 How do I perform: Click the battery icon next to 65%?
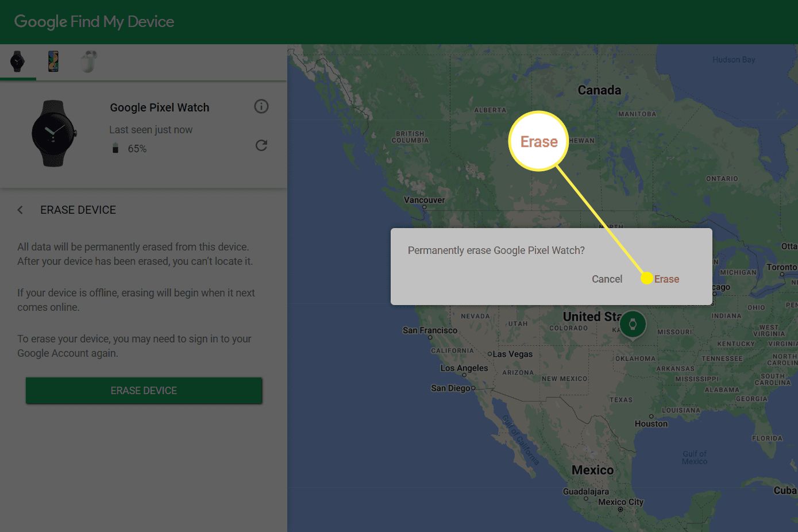click(115, 148)
